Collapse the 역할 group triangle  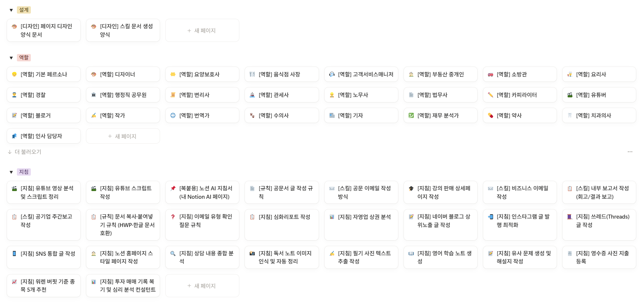[11, 58]
